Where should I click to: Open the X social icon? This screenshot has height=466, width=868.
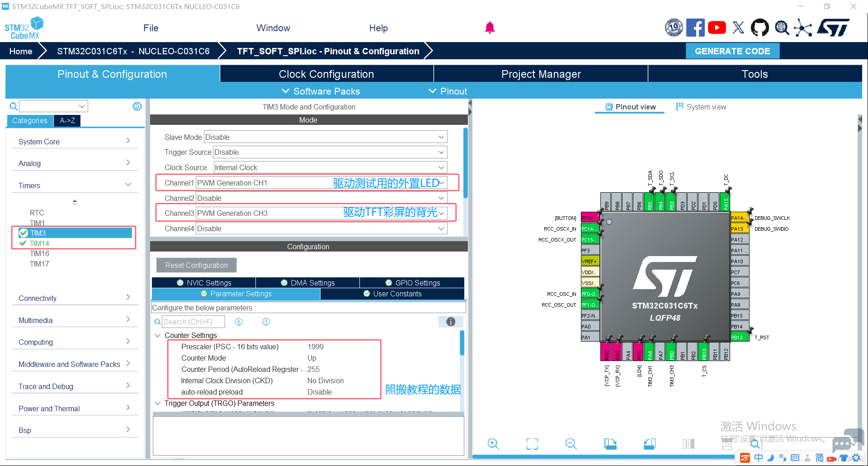click(738, 28)
